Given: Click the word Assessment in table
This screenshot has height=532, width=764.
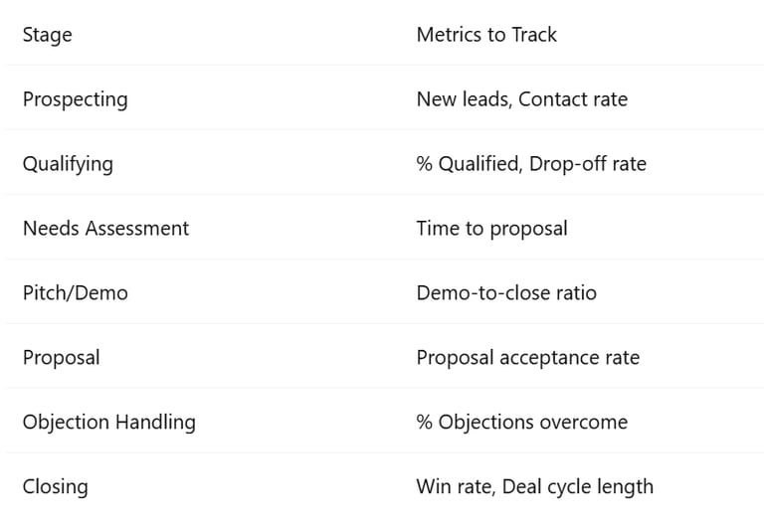Looking at the screenshot, I should pyautogui.click(x=137, y=228).
